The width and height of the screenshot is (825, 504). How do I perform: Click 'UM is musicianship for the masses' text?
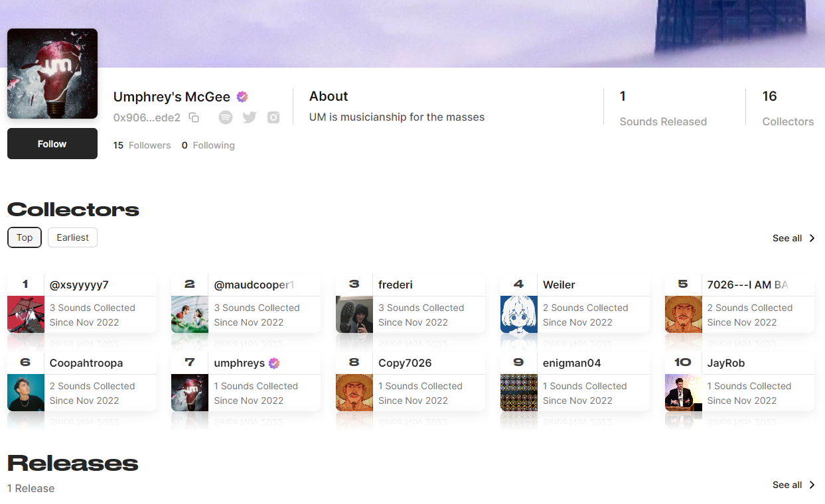tap(397, 117)
